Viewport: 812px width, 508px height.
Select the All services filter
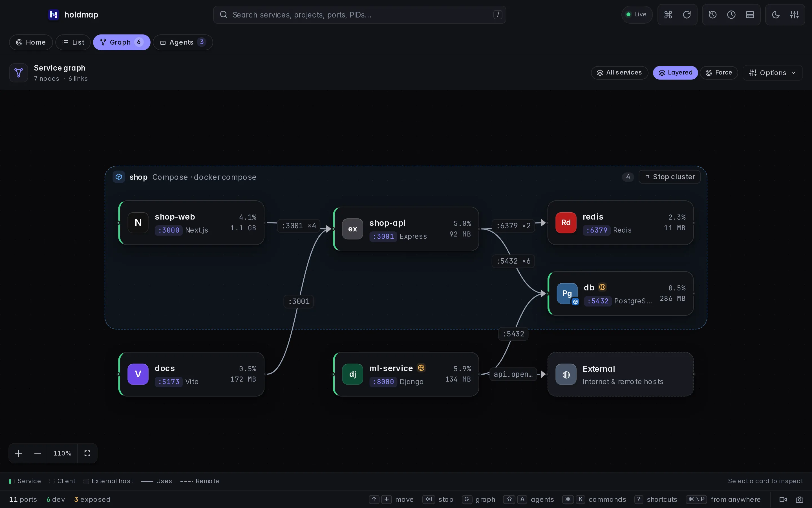click(x=619, y=73)
